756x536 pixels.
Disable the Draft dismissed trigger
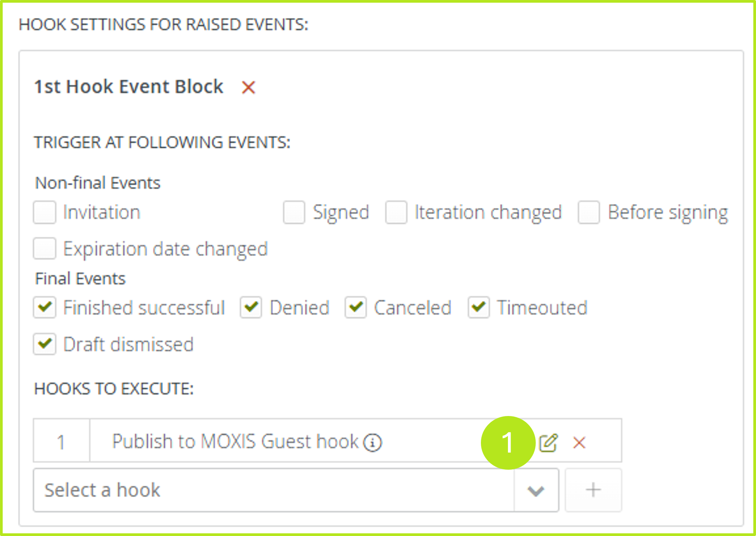(x=45, y=344)
